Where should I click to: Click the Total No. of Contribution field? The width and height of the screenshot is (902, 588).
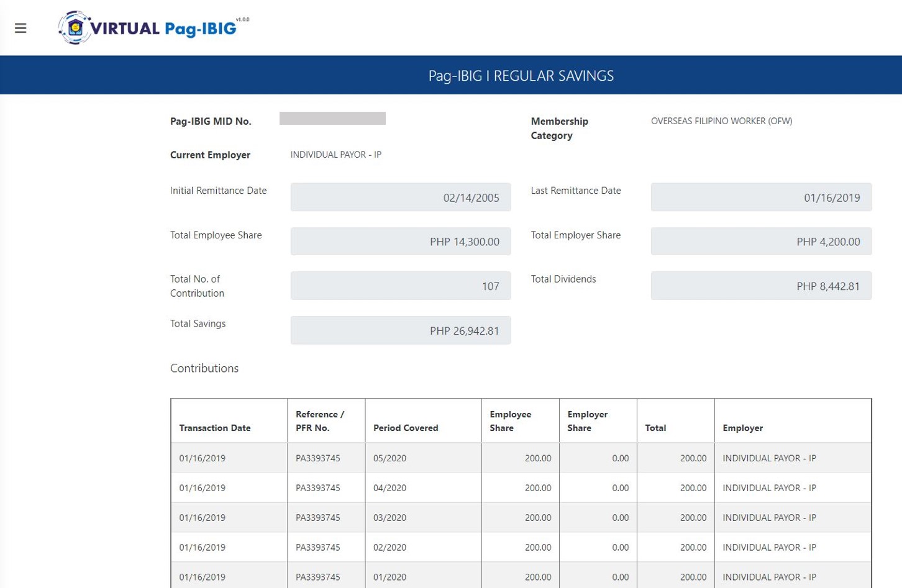click(401, 286)
